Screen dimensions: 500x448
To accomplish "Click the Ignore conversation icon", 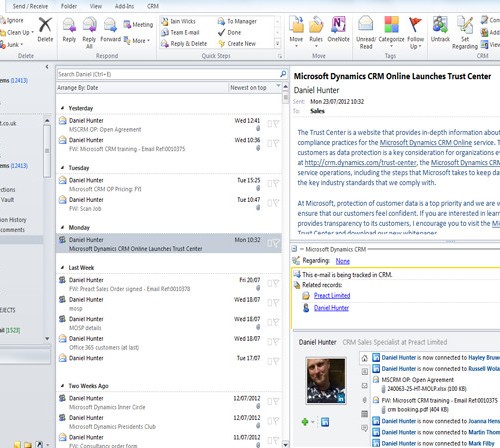I will (x=3, y=20).
